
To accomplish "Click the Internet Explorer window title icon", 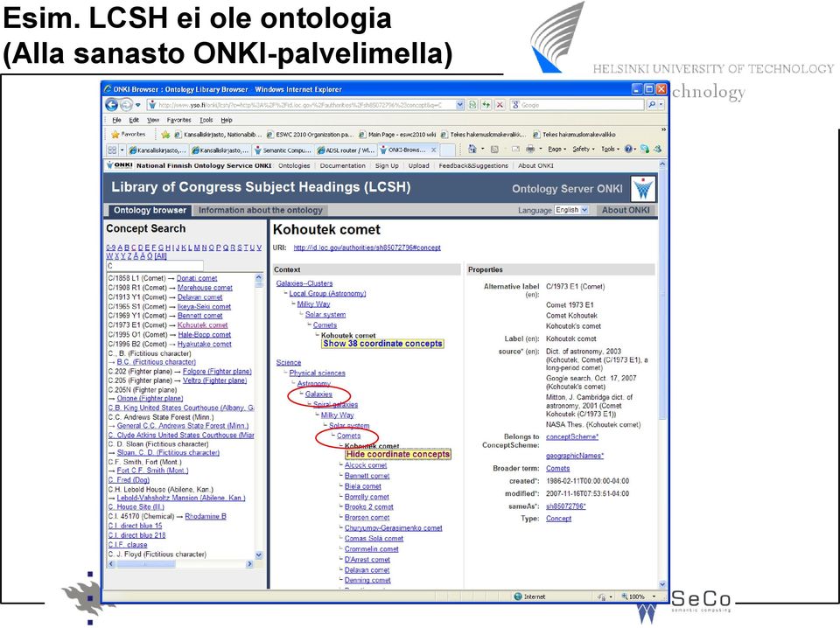I will pos(108,89).
